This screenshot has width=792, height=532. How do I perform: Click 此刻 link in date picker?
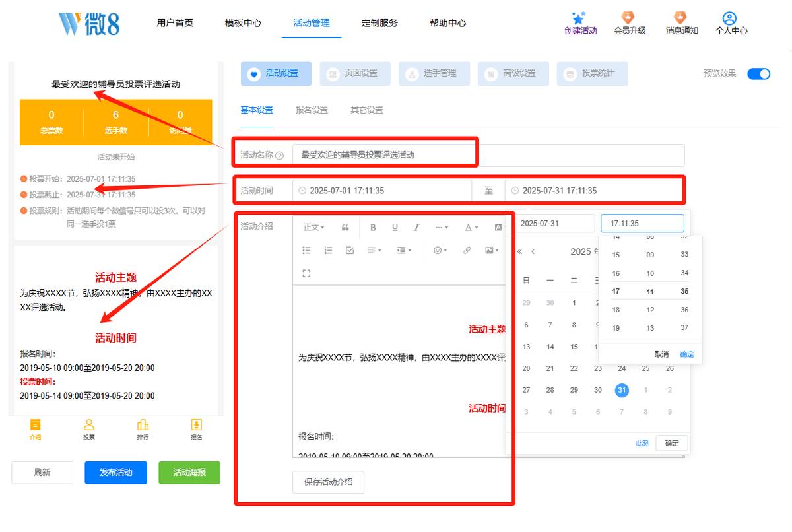(642, 443)
